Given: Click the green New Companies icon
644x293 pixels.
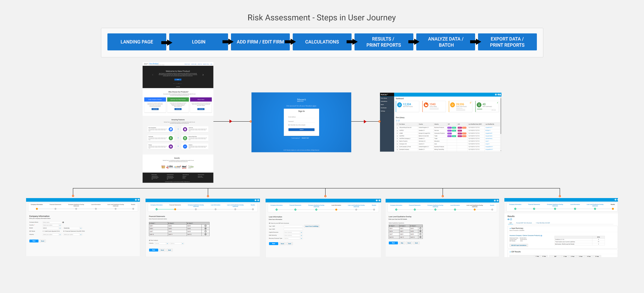Looking at the screenshot, I should point(479,105).
